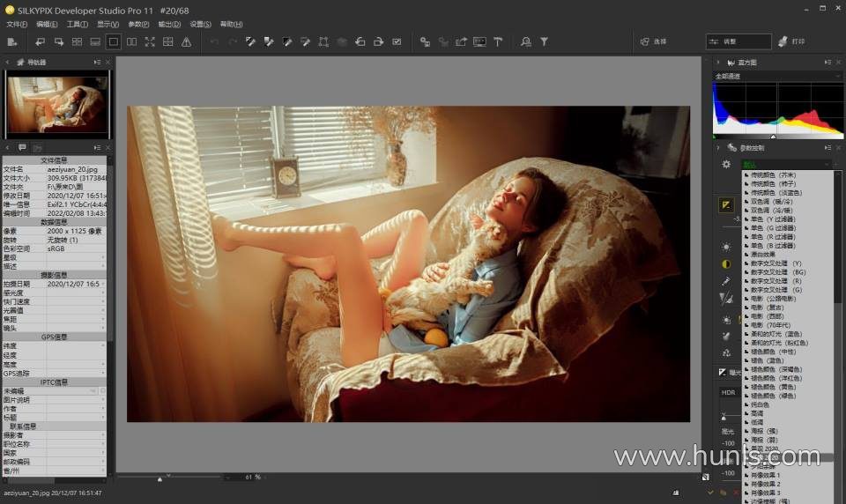Click the development reservation check mark icon
The image size is (846, 504).
(x=397, y=41)
